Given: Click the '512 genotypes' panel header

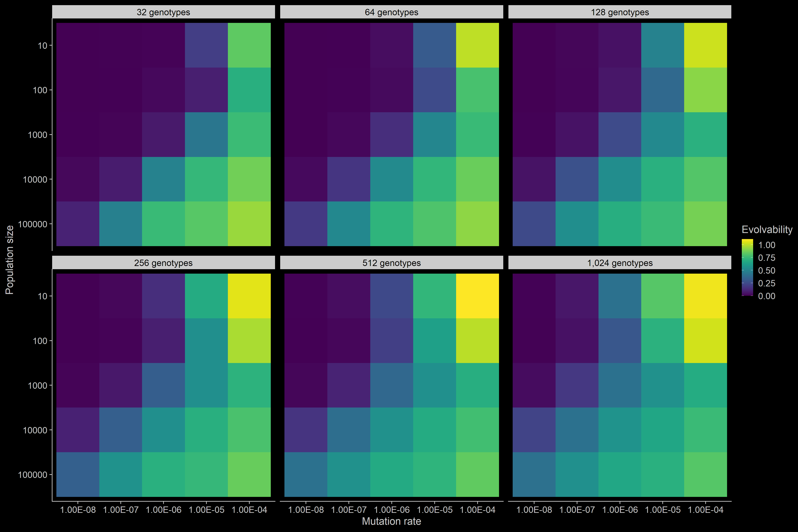Looking at the screenshot, I should [x=392, y=263].
